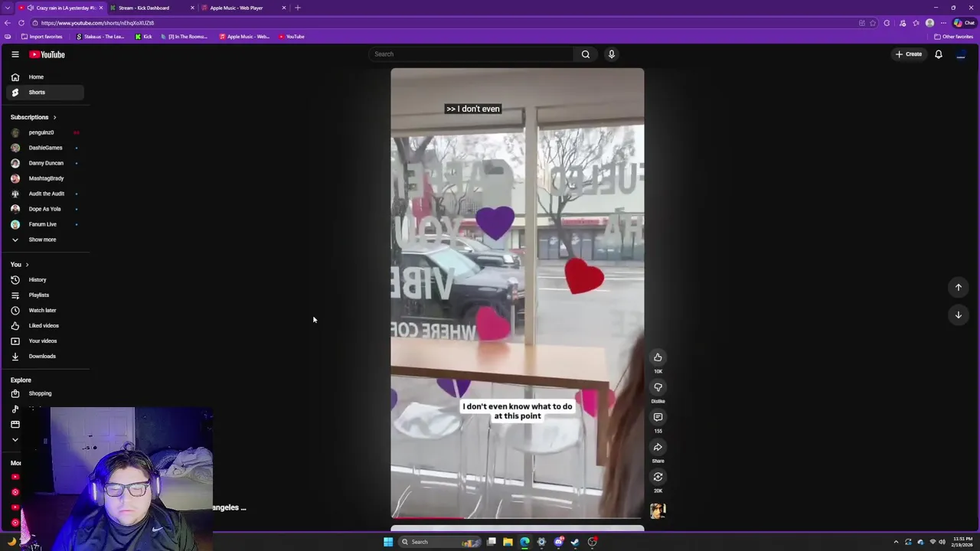Switch to Apple Music - Web Player tab

click(243, 8)
